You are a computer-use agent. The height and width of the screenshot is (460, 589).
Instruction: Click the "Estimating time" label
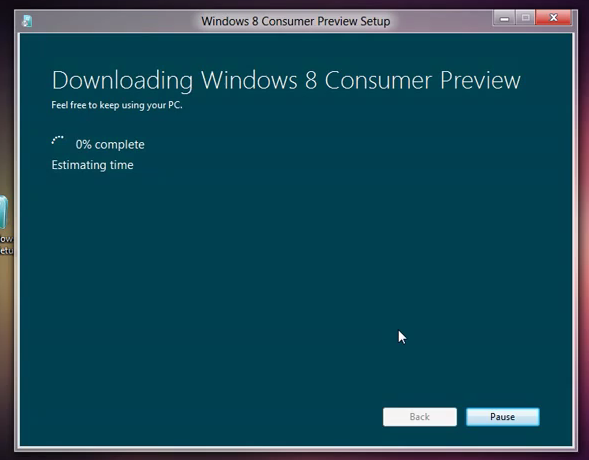pyautogui.click(x=92, y=165)
